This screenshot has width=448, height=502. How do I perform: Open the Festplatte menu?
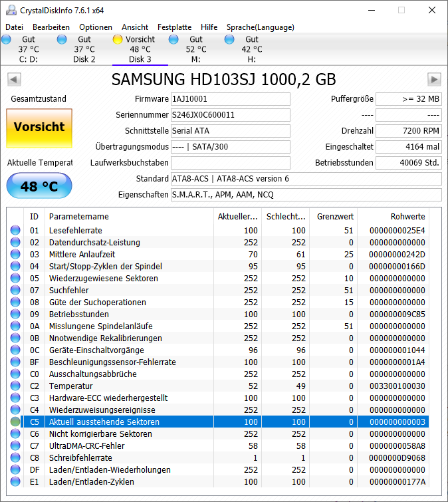pyautogui.click(x=174, y=27)
